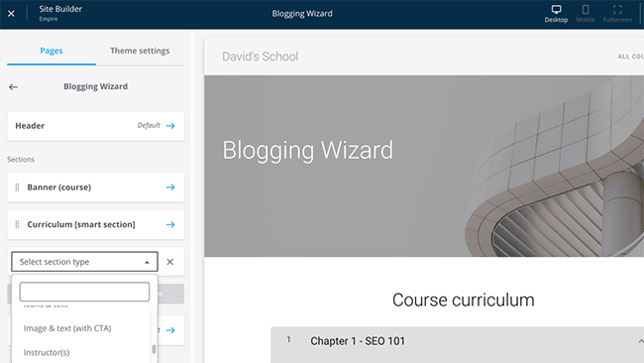This screenshot has width=644, height=363.
Task: Open the Pages tab
Action: click(x=52, y=51)
